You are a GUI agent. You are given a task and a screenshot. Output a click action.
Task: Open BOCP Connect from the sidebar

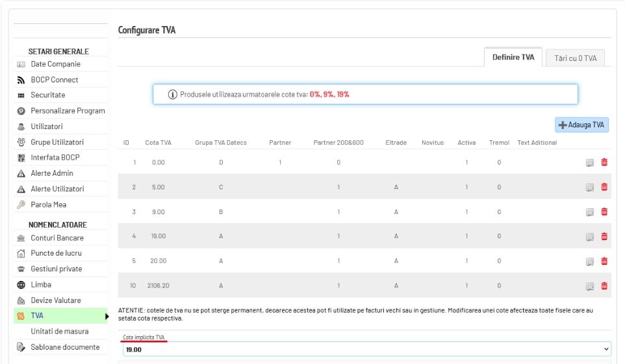point(55,80)
